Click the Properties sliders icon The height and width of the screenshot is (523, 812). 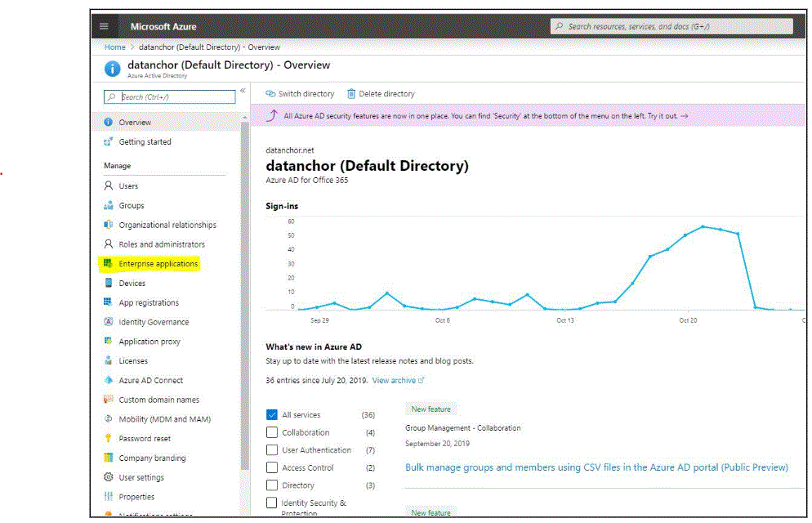coord(108,496)
